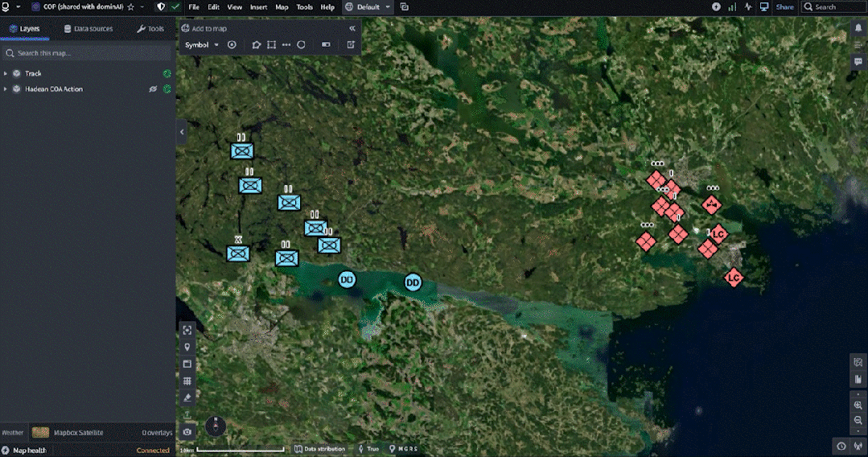868x457 pixels.
Task: Select the rectangle drawing tool
Action: click(271, 45)
